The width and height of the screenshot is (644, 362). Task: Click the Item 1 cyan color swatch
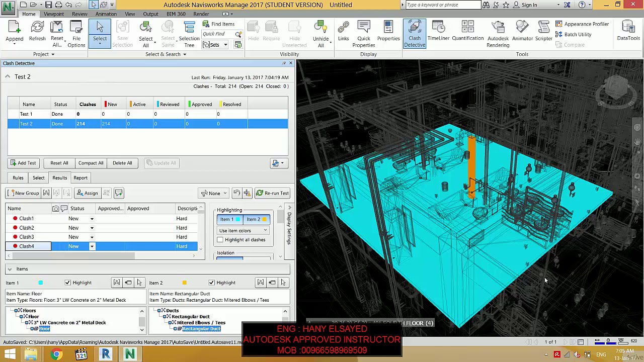click(x=41, y=283)
